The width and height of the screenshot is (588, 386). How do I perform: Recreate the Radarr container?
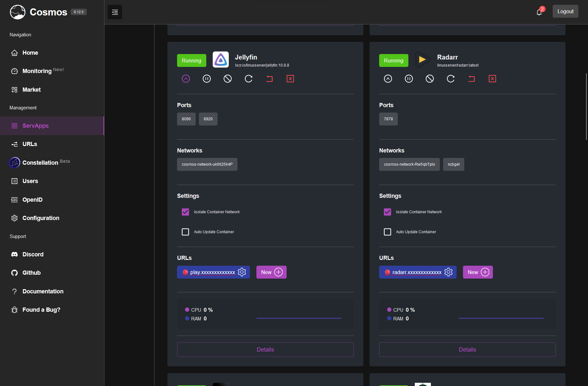[472, 78]
